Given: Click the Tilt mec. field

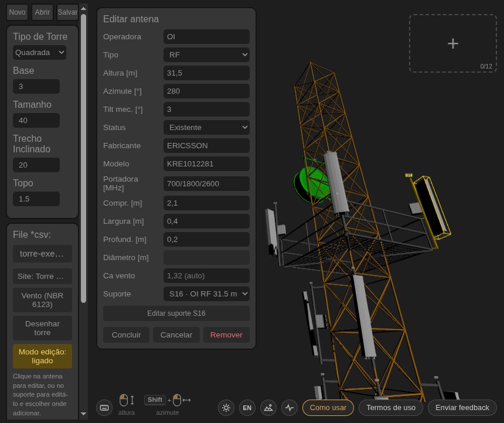Looking at the screenshot, I should 206,110.
